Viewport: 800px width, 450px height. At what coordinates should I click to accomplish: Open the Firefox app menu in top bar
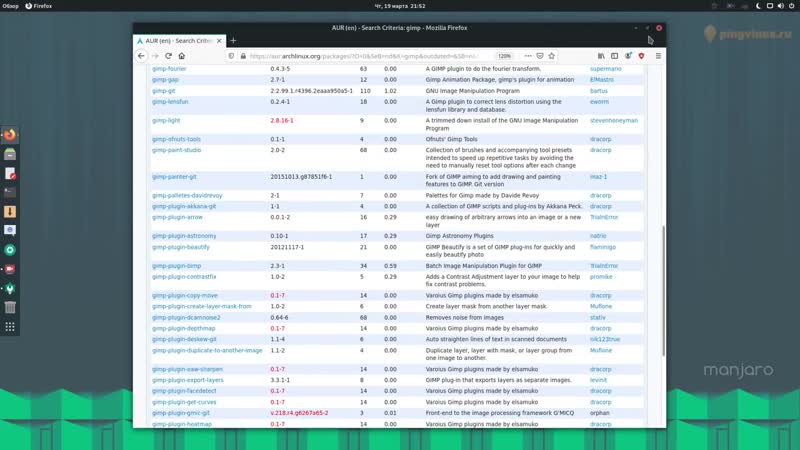pos(39,6)
